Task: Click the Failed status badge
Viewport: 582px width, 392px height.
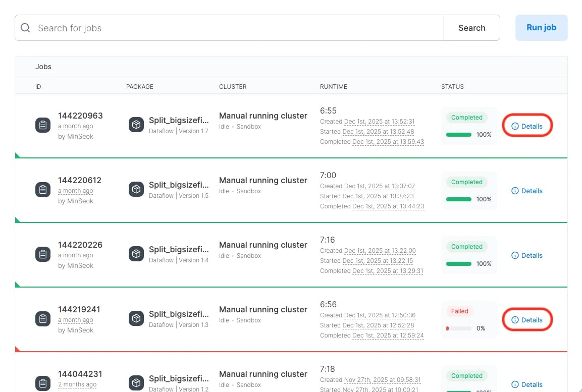Action: tap(459, 311)
